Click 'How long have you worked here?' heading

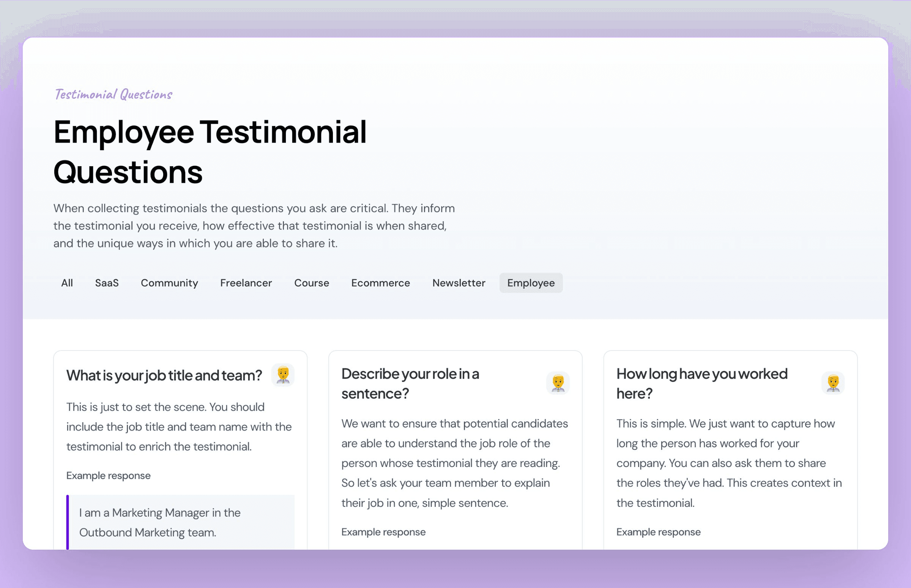[x=702, y=384]
